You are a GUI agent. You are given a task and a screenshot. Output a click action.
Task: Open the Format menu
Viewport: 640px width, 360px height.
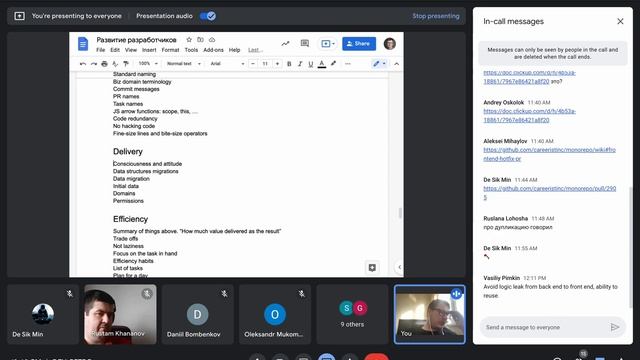[x=170, y=50]
